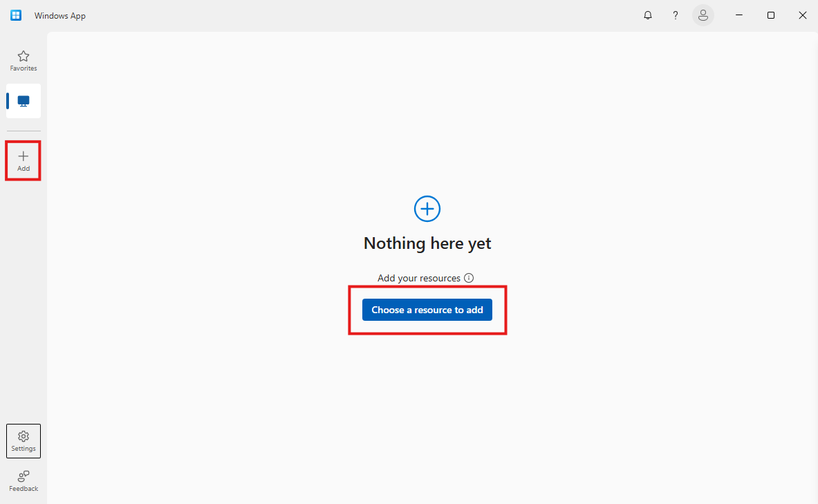Click the Favorites label text
This screenshot has width=818, height=504.
(x=23, y=68)
